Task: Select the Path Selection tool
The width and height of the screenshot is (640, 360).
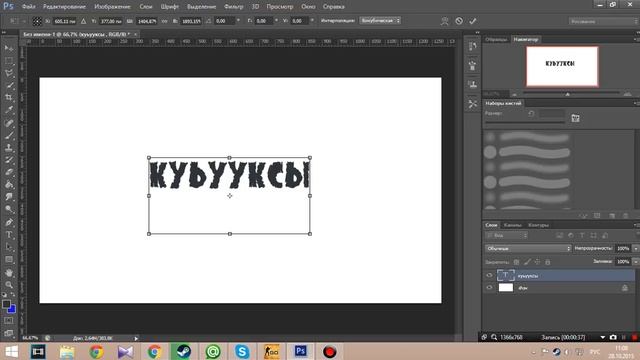Action: pos(9,247)
